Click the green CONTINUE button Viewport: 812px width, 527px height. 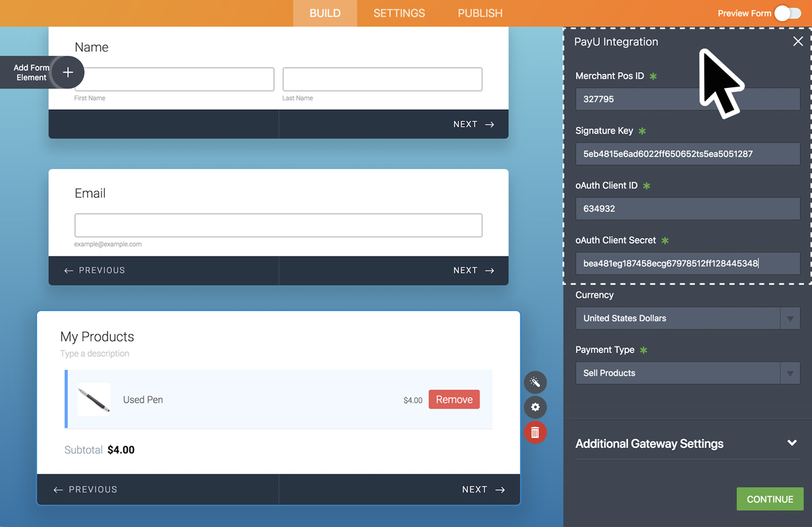tap(770, 499)
